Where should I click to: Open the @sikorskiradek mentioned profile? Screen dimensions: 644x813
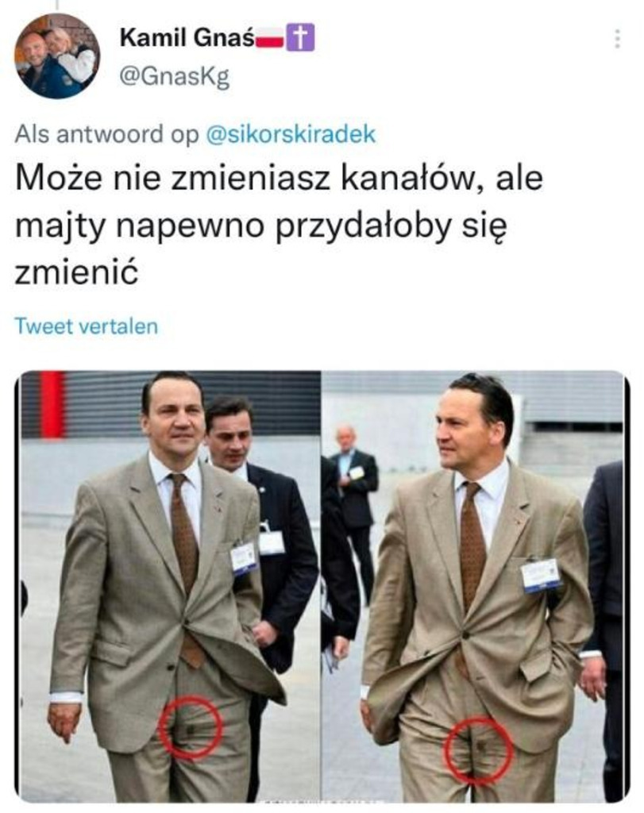(291, 134)
